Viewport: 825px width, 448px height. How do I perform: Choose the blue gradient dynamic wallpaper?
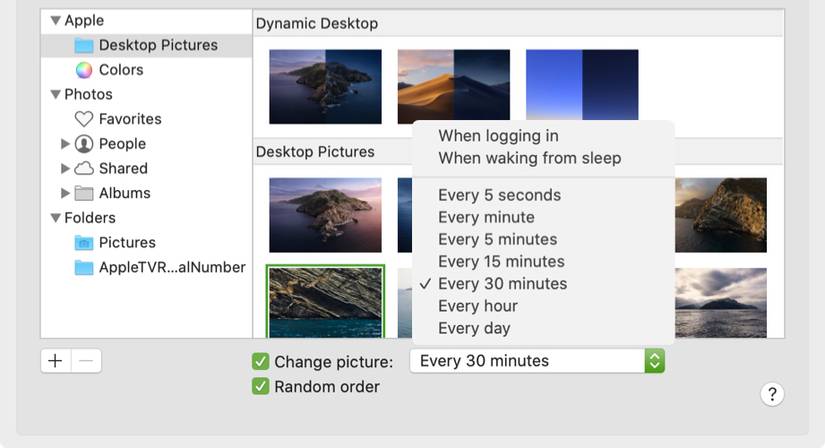(582, 85)
